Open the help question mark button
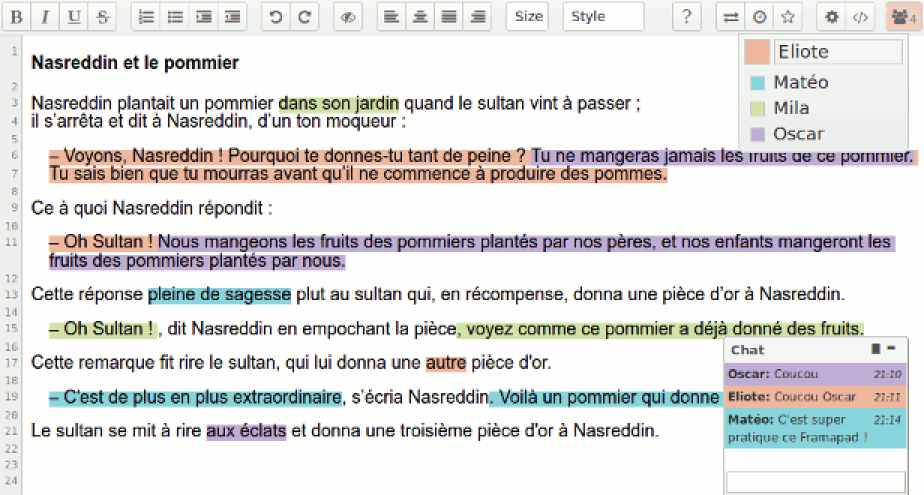 pos(687,17)
